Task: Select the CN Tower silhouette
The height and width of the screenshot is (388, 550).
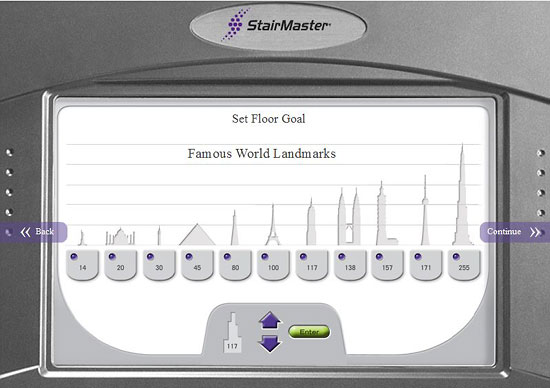Action: [x=425, y=210]
